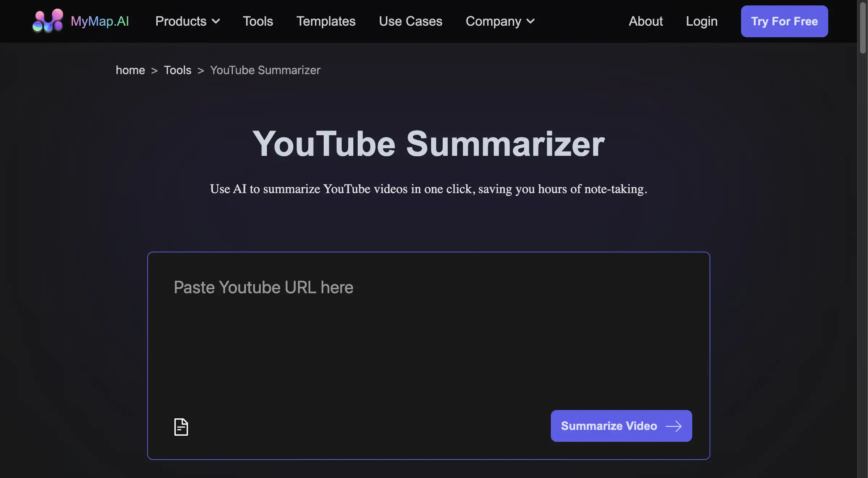Open the Login page
The height and width of the screenshot is (478, 868).
701,21
